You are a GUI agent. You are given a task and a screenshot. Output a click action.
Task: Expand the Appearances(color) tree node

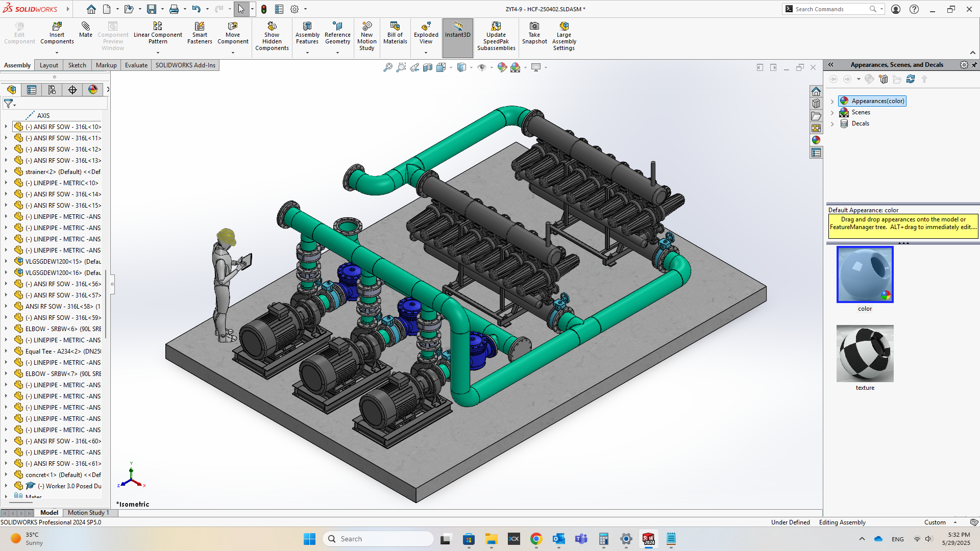[x=832, y=101]
